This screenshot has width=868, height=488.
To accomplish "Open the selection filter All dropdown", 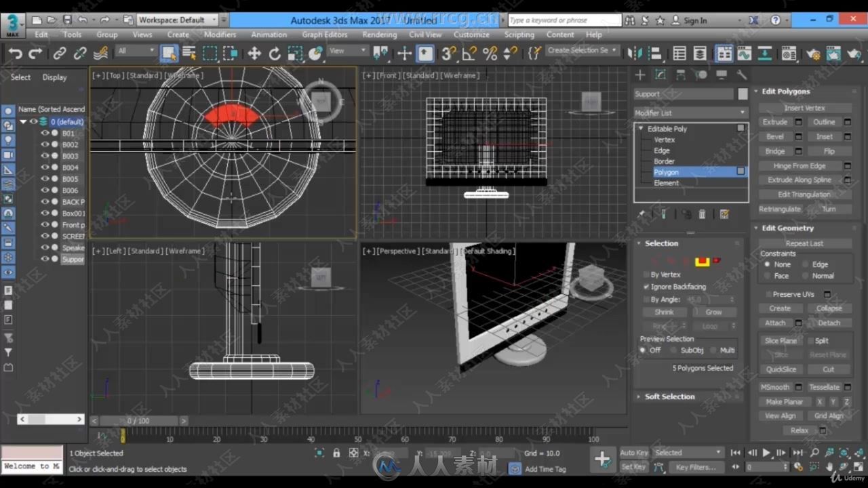I will click(136, 51).
